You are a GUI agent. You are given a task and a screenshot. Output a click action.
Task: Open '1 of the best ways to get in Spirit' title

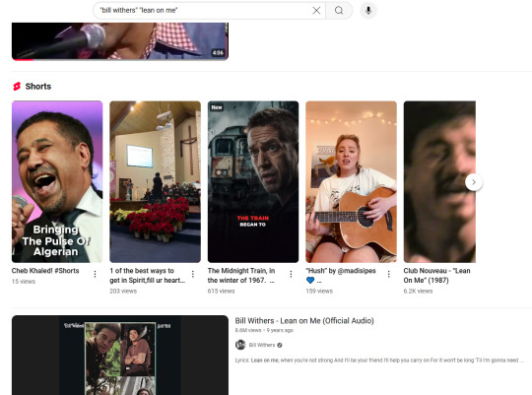point(147,276)
